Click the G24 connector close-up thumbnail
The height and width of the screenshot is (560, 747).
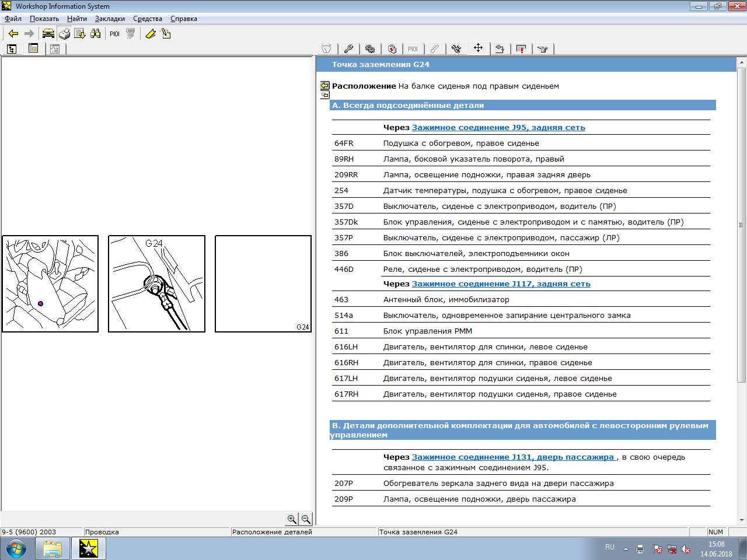[x=156, y=284]
